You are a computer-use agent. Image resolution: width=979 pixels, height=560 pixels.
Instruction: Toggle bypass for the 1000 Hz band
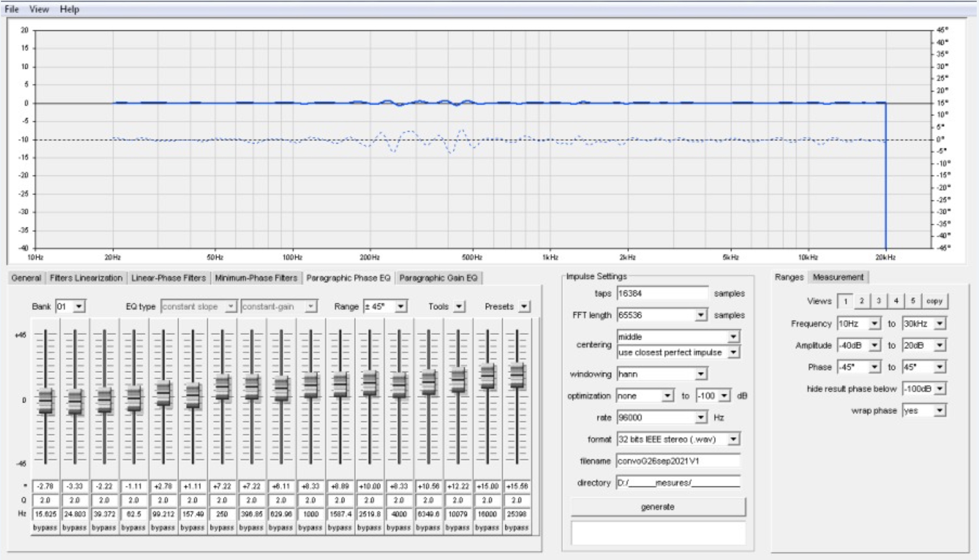point(310,528)
